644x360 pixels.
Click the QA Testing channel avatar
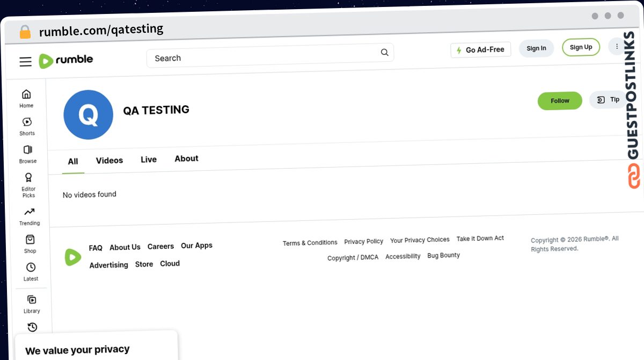89,115
